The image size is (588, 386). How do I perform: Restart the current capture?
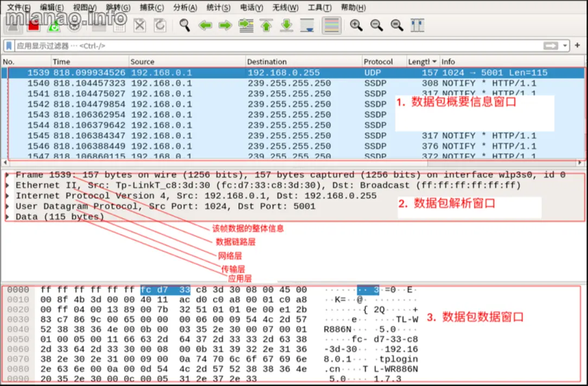(x=54, y=26)
